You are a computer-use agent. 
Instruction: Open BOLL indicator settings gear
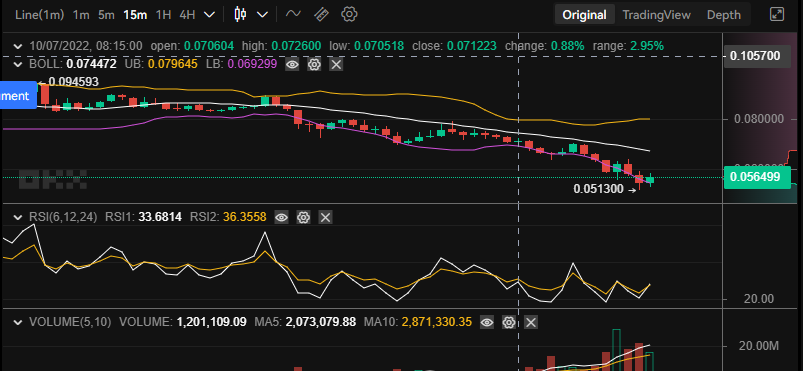pos(314,65)
